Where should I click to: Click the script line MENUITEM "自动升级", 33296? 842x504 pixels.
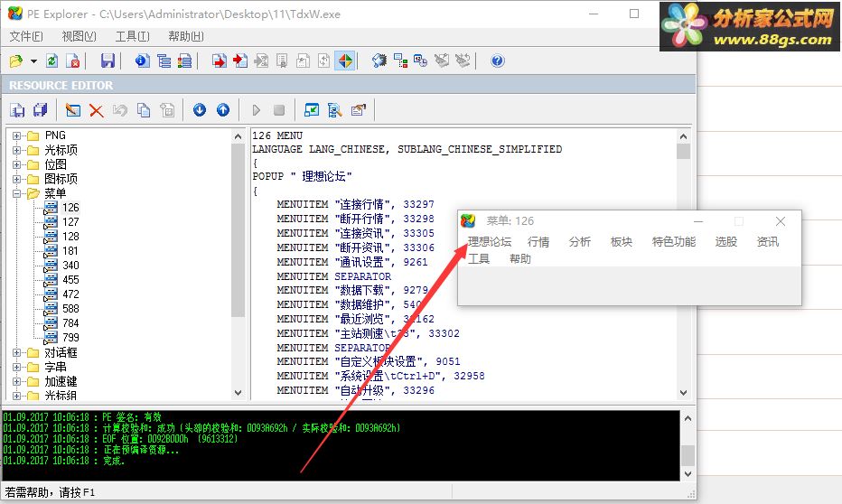pyautogui.click(x=355, y=390)
